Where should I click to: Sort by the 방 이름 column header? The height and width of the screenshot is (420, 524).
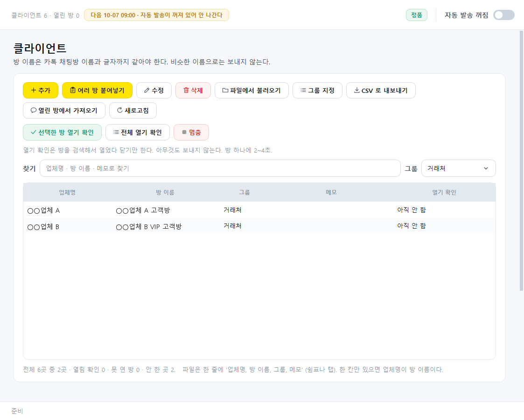click(x=165, y=192)
